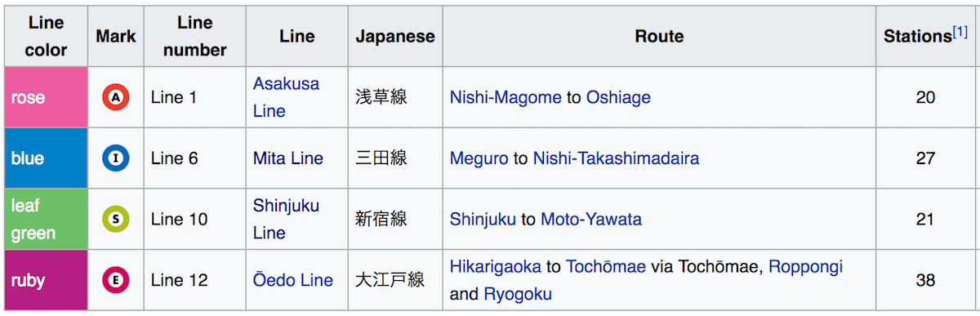This screenshot has height=316, width=980.
Task: Open the Ōedo Line link
Action: click(293, 280)
